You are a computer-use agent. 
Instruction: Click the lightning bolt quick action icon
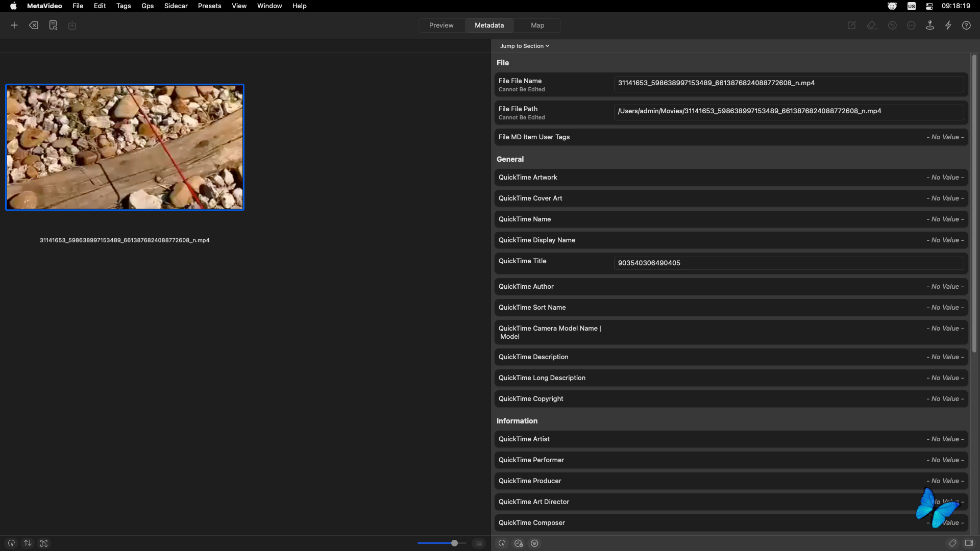click(948, 25)
